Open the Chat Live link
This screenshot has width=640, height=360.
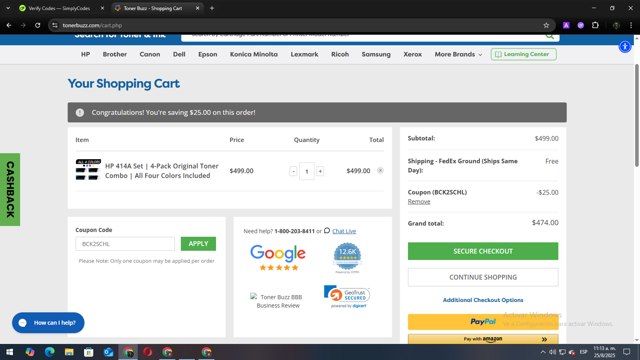click(344, 231)
